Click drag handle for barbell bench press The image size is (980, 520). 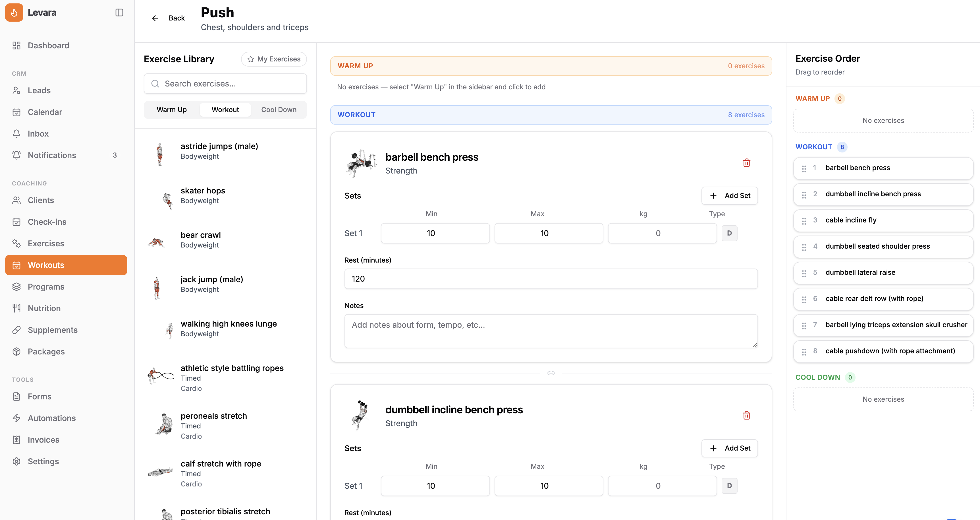[804, 169]
